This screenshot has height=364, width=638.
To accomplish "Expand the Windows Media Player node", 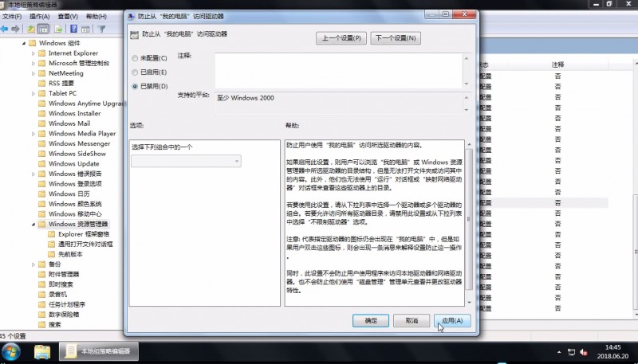I will point(33,134).
